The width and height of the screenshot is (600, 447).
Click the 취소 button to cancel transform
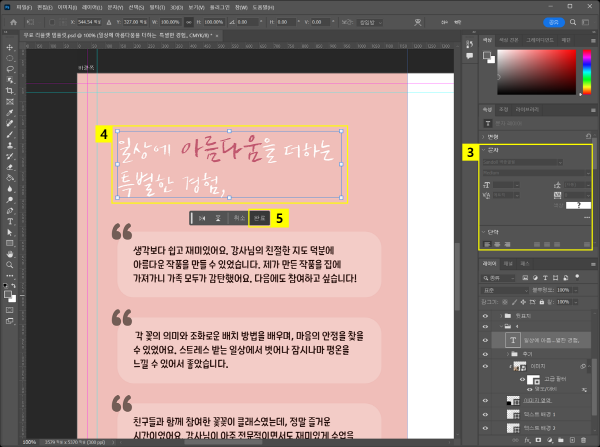[238, 216]
